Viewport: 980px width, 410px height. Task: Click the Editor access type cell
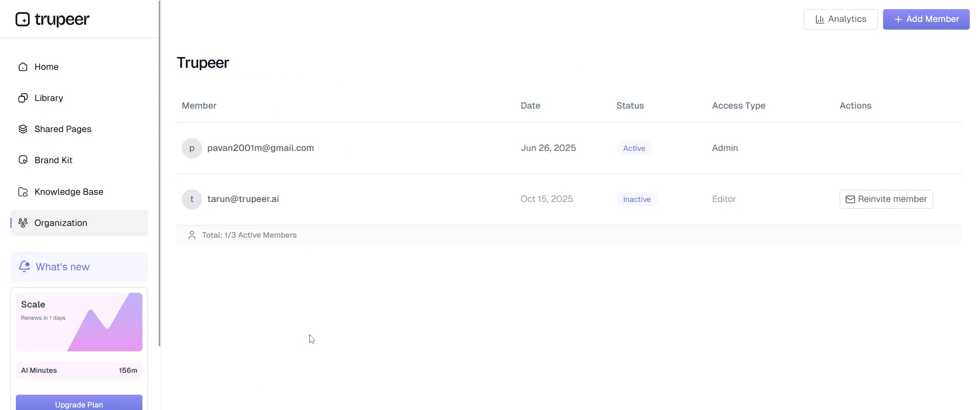724,199
